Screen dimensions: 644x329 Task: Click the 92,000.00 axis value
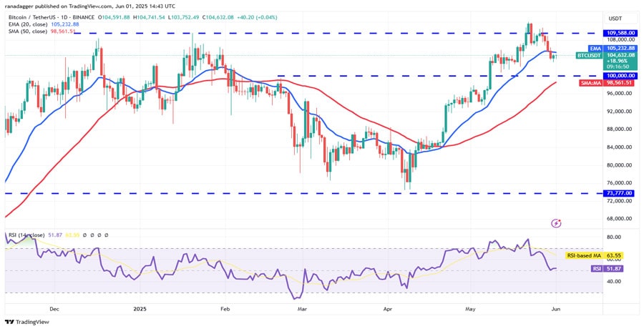620,112
